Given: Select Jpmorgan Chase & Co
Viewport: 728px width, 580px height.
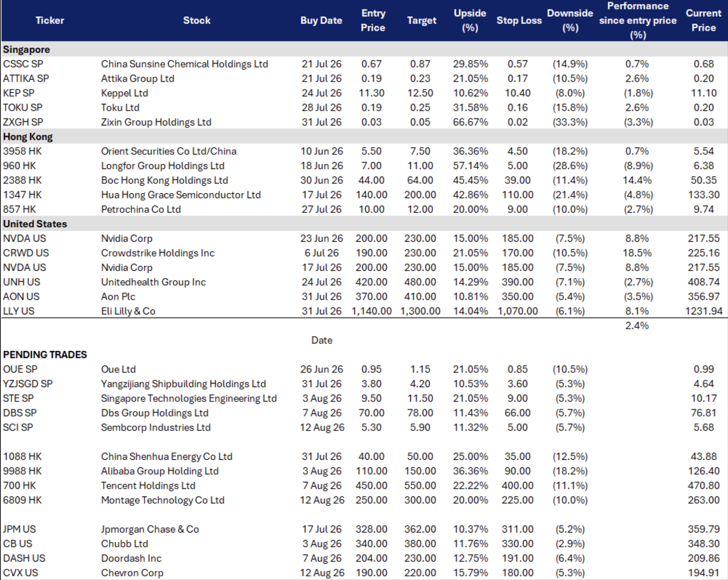Looking at the screenshot, I should coord(150,529).
